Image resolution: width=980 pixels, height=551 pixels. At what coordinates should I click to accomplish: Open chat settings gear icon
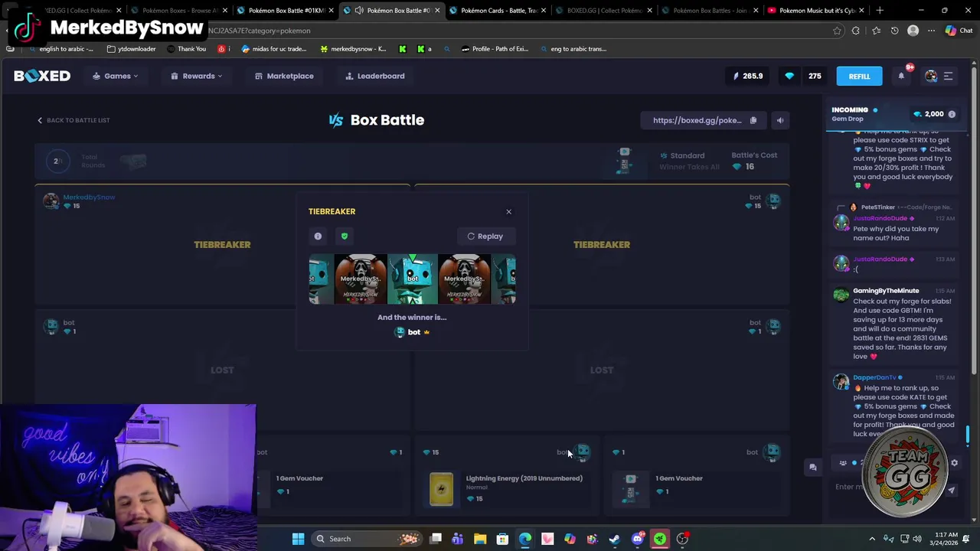pos(954,463)
